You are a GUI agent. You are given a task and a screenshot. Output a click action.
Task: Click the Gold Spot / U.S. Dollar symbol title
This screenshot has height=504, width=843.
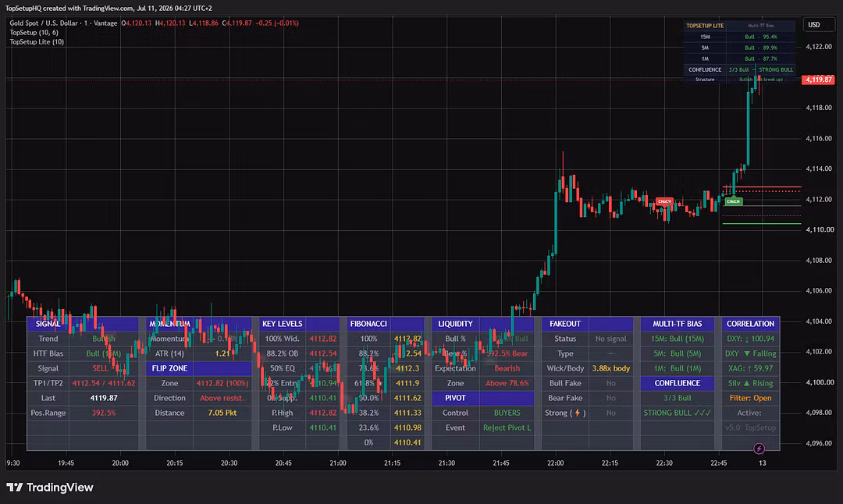44,23
